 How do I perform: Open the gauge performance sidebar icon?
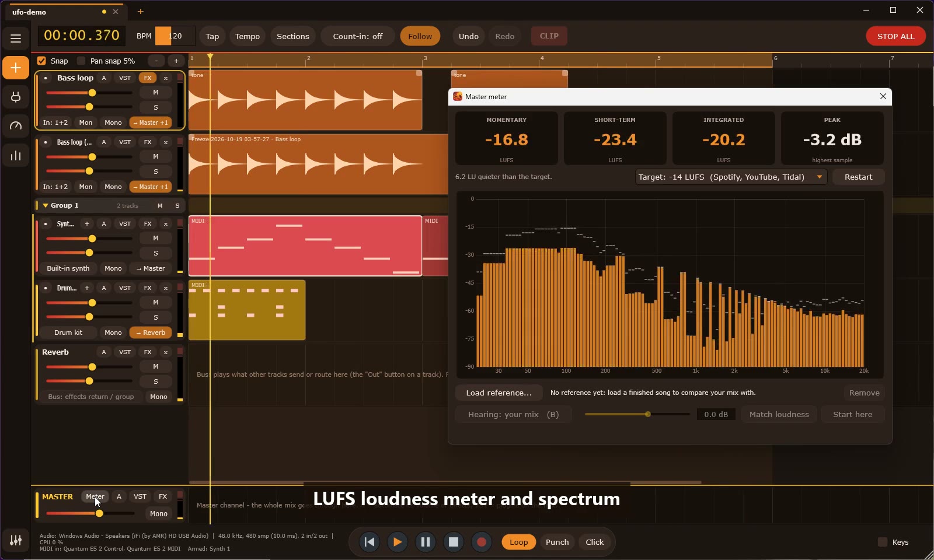[x=16, y=126]
